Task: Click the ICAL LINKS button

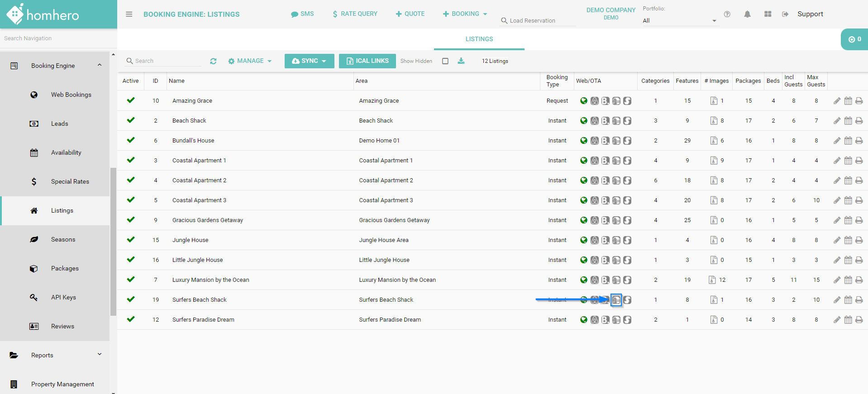Action: [367, 61]
